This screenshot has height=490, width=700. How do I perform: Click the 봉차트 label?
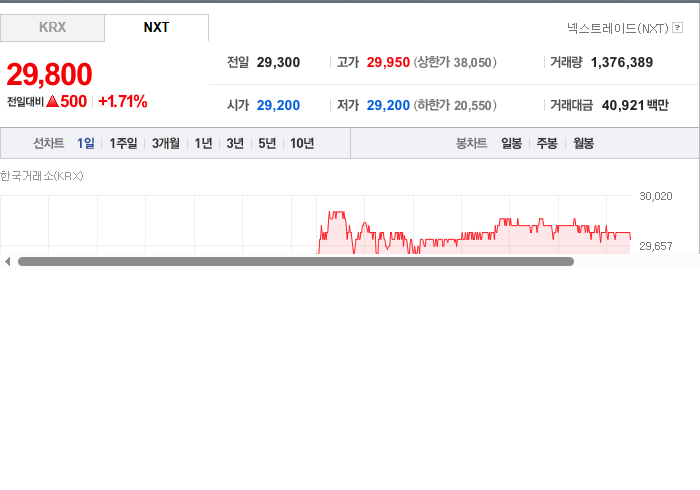(471, 143)
